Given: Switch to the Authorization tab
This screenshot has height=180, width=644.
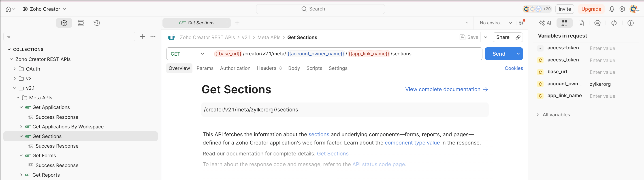Looking at the screenshot, I should (235, 68).
